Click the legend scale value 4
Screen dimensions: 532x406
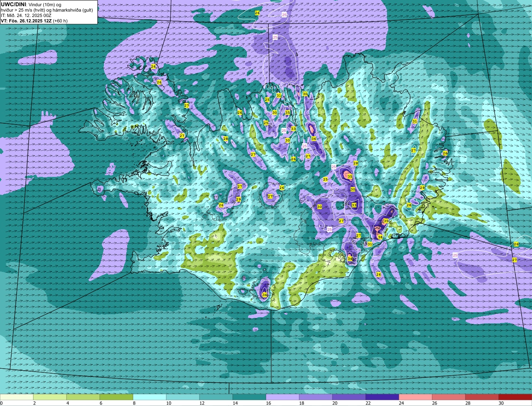coord(68,403)
